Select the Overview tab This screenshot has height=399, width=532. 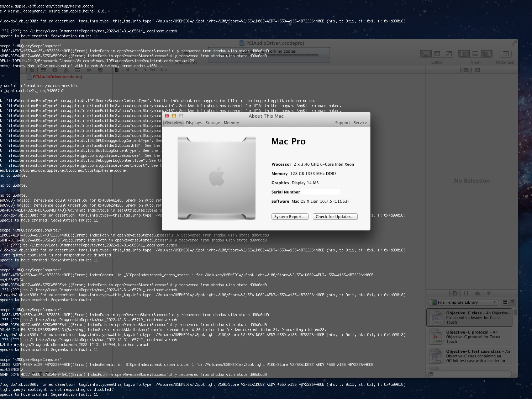174,123
